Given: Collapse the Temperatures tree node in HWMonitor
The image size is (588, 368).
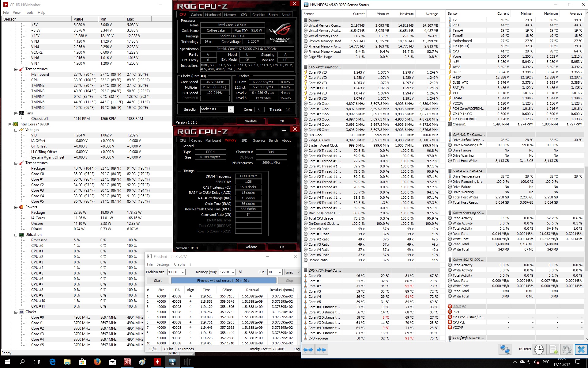Looking at the screenshot, I should (16, 69).
